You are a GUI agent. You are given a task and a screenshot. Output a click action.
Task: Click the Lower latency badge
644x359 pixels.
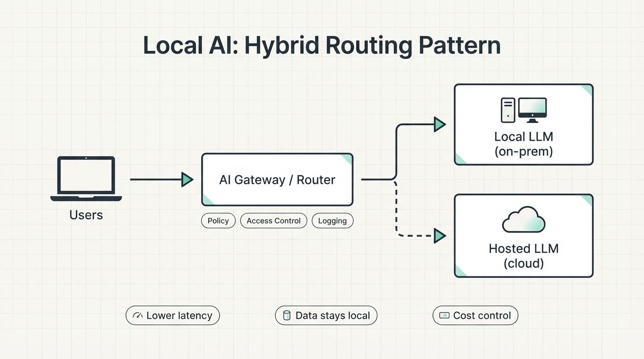[173, 316]
